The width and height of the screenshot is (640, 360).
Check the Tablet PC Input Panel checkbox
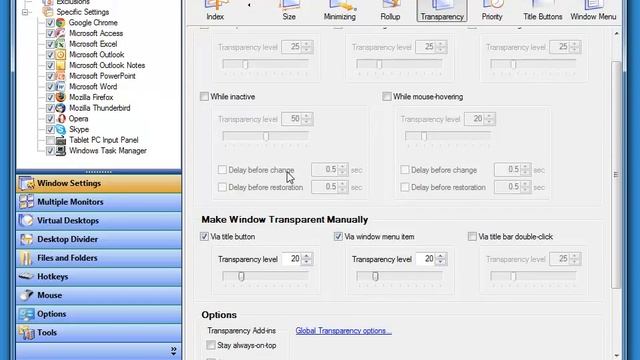[x=50, y=140]
